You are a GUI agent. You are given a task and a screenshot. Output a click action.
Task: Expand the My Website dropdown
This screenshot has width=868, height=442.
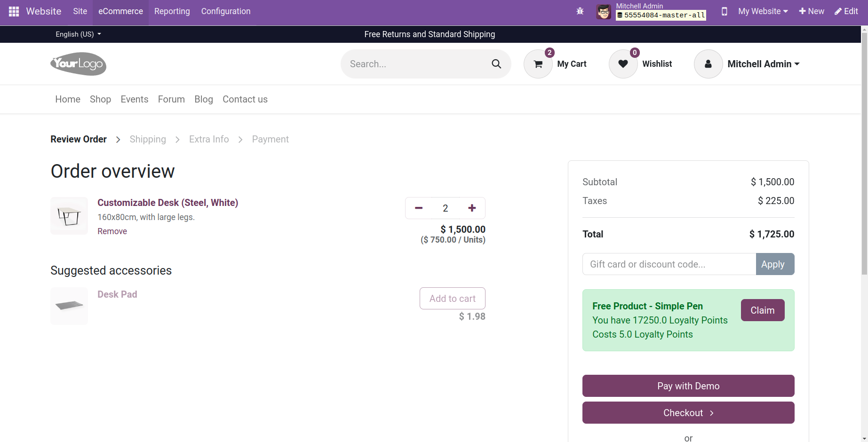(x=762, y=11)
